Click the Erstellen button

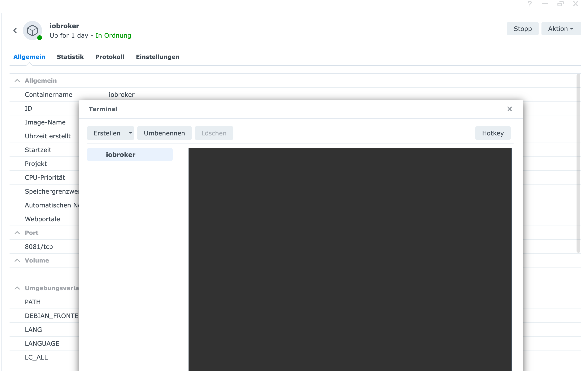[x=107, y=133]
